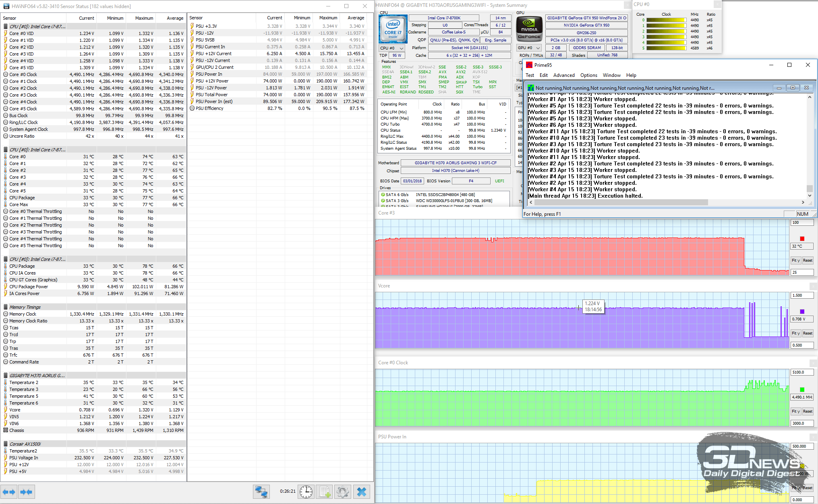
Task: Close the Core #0 Clock graph panel
Action: 814,363
